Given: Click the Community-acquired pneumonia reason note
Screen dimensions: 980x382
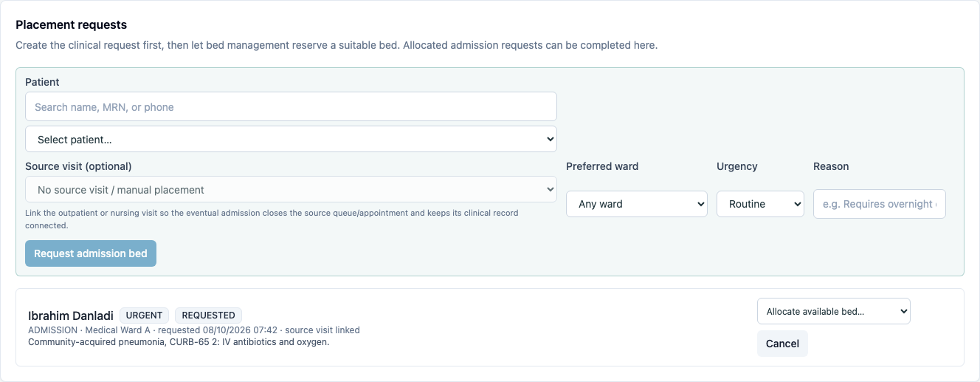Looking at the screenshot, I should coord(179,342).
